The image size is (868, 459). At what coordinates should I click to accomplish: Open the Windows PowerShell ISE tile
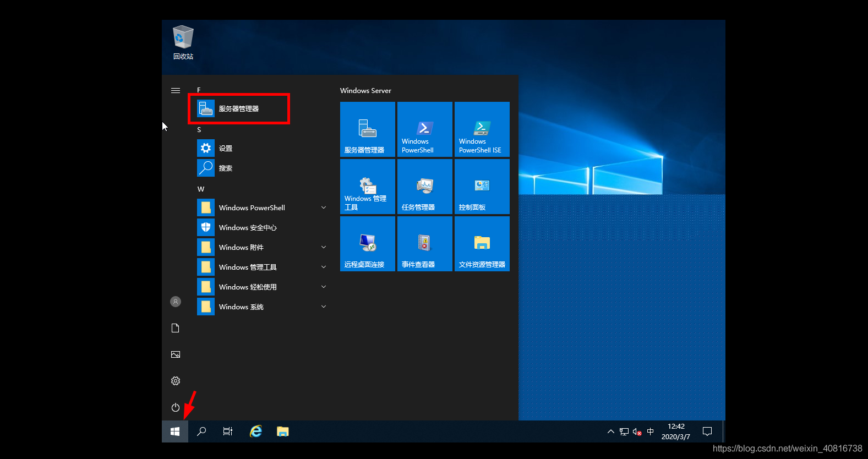(482, 129)
